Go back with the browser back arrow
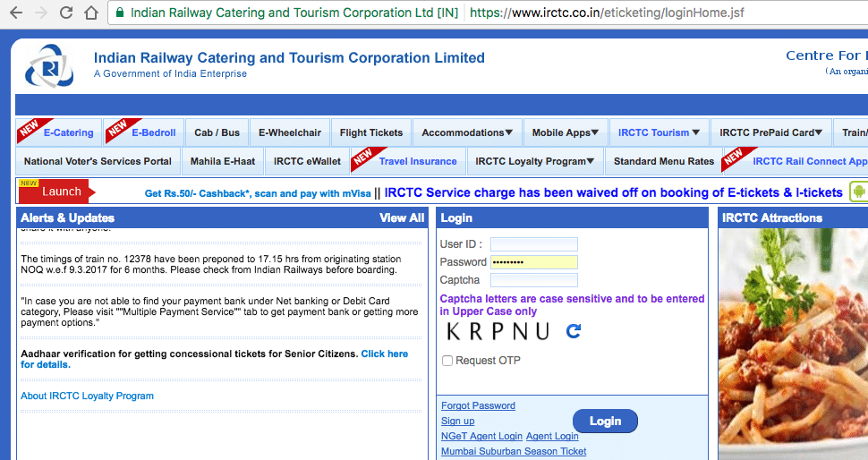This screenshot has height=460, width=868. (16, 13)
